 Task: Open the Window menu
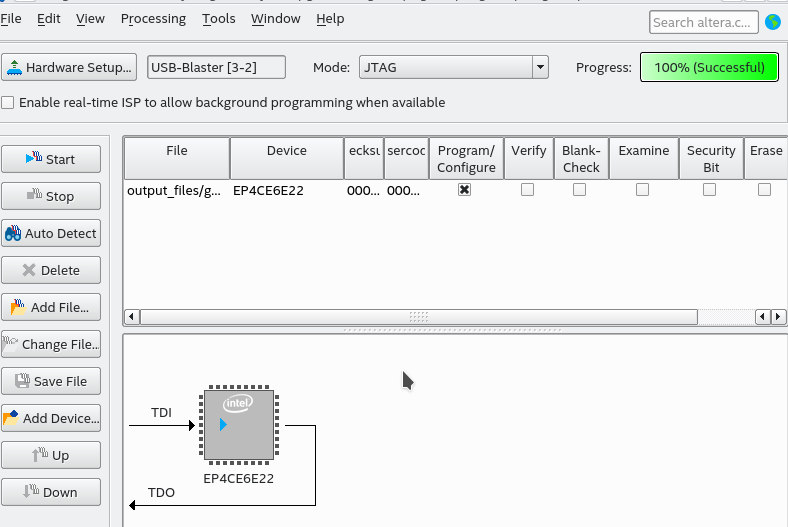(276, 19)
